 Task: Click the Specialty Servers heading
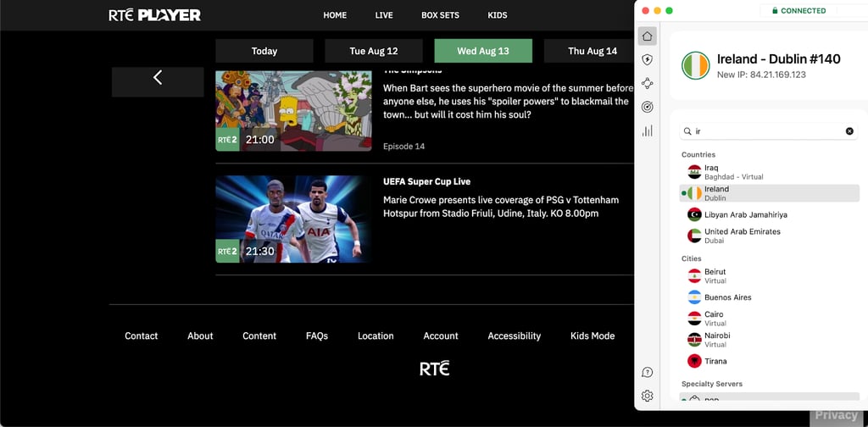712,384
